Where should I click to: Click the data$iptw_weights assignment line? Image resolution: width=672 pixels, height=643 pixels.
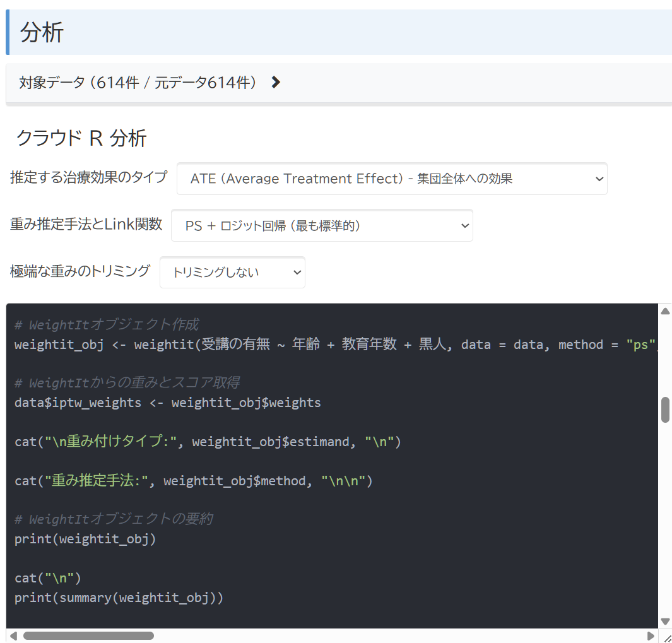(x=167, y=403)
